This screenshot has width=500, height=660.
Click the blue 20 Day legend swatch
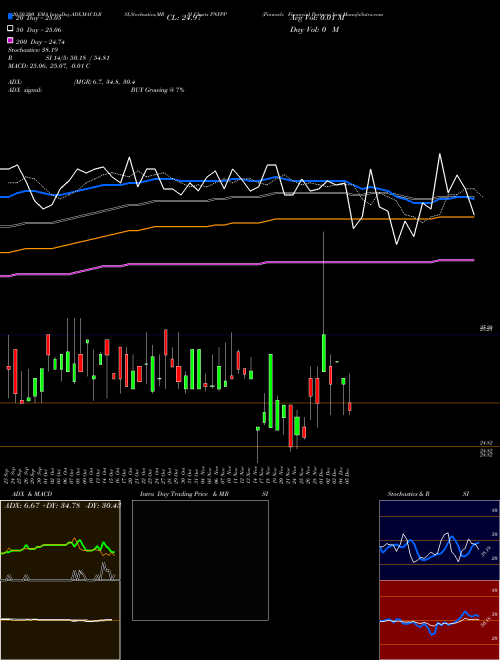pyautogui.click(x=10, y=17)
